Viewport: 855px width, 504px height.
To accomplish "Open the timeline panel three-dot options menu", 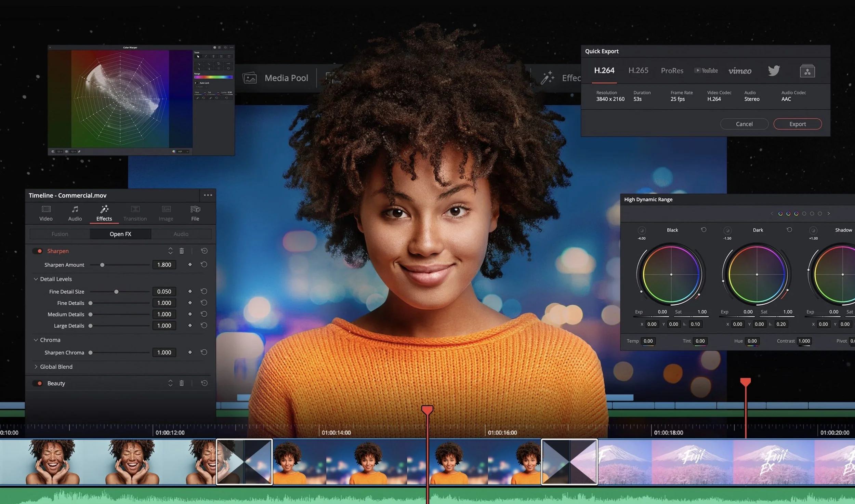I will pos(208,195).
